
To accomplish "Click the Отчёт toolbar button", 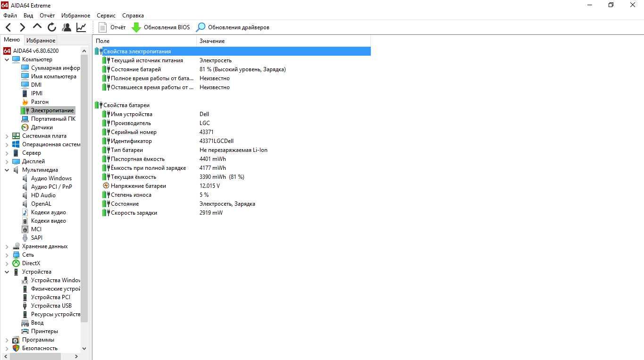I will click(x=112, y=27).
